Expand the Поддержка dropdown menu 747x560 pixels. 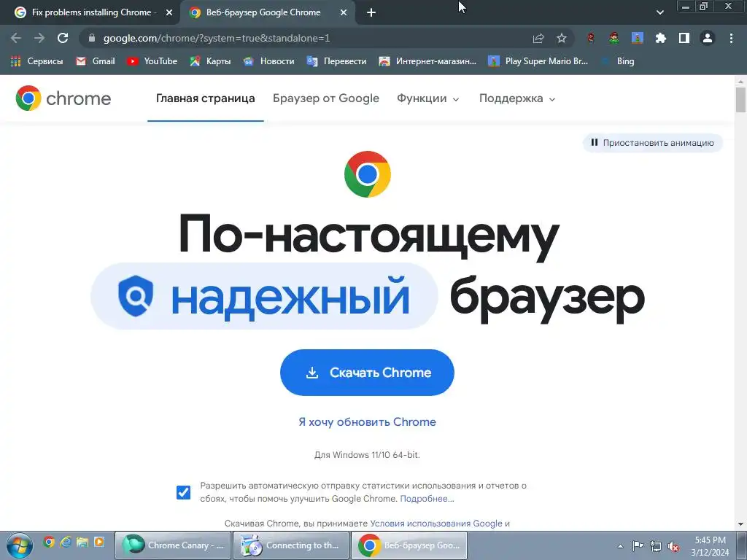point(517,98)
